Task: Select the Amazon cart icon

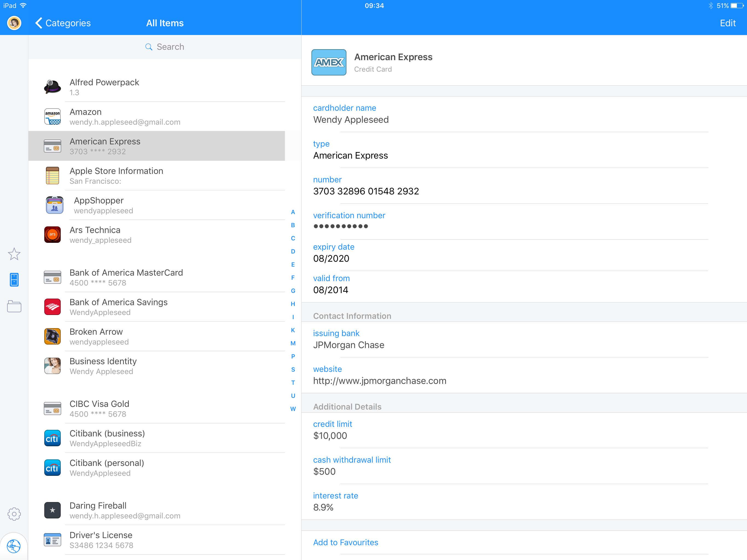Action: point(53,116)
